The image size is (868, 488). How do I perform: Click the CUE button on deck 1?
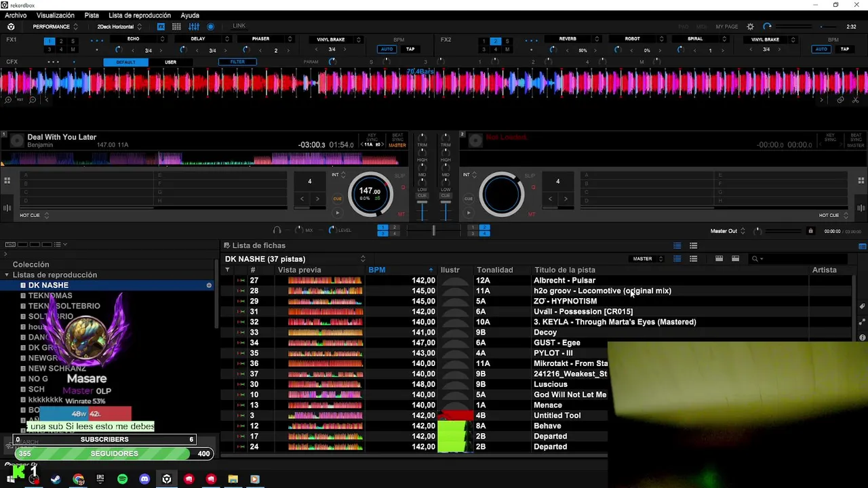(337, 199)
